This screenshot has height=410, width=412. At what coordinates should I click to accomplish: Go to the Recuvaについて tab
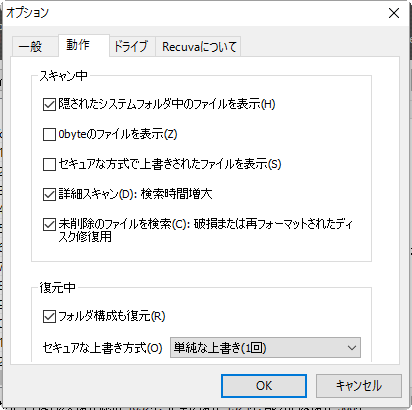coord(198,47)
